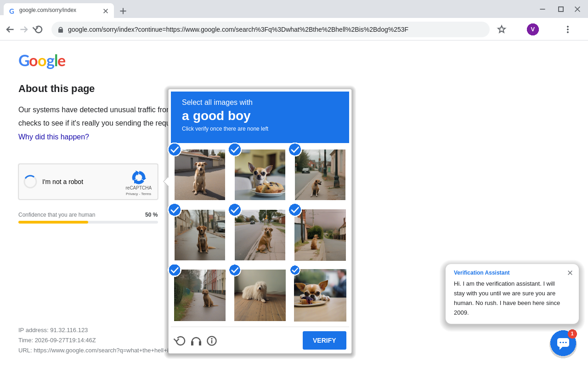Bookmark this page with the star icon
This screenshot has height=368, width=588.
(x=502, y=29)
